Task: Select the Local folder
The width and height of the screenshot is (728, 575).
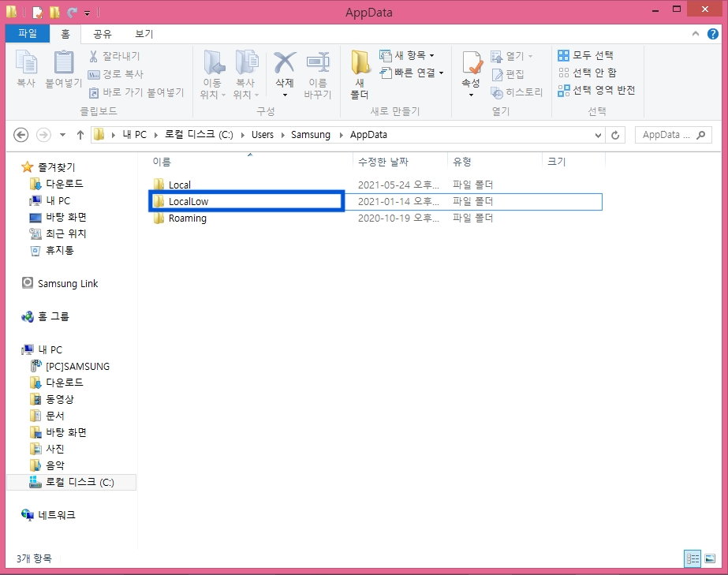Action: [x=179, y=185]
